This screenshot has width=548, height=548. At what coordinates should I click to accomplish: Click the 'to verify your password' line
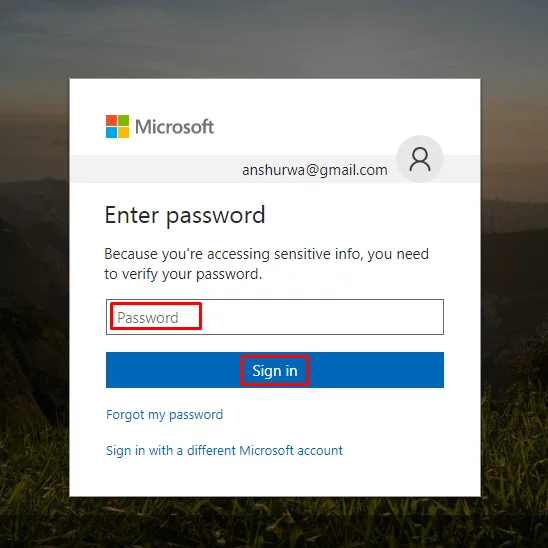183,274
